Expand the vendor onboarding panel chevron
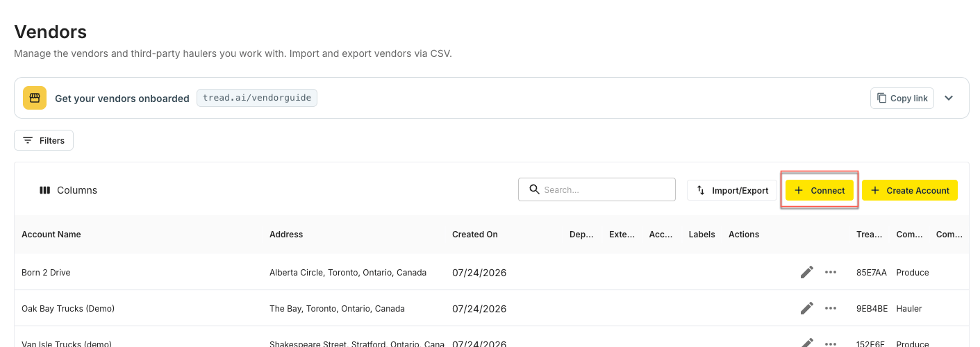 tap(949, 98)
